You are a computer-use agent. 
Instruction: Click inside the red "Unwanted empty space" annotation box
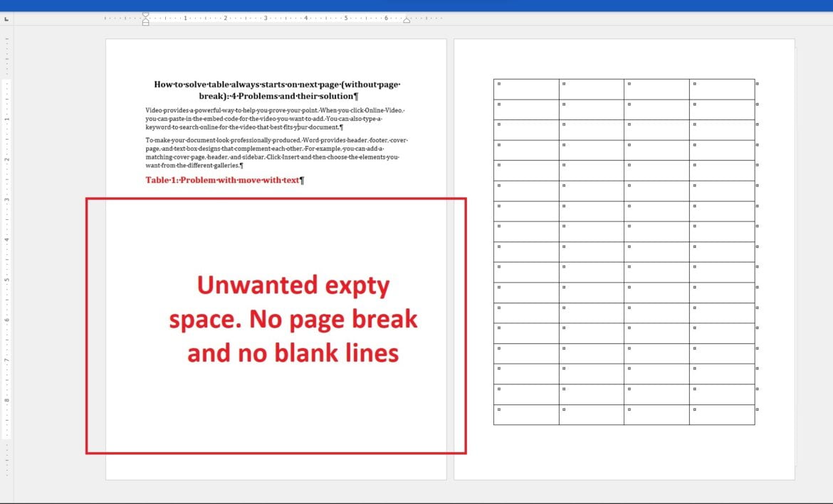[x=292, y=319]
